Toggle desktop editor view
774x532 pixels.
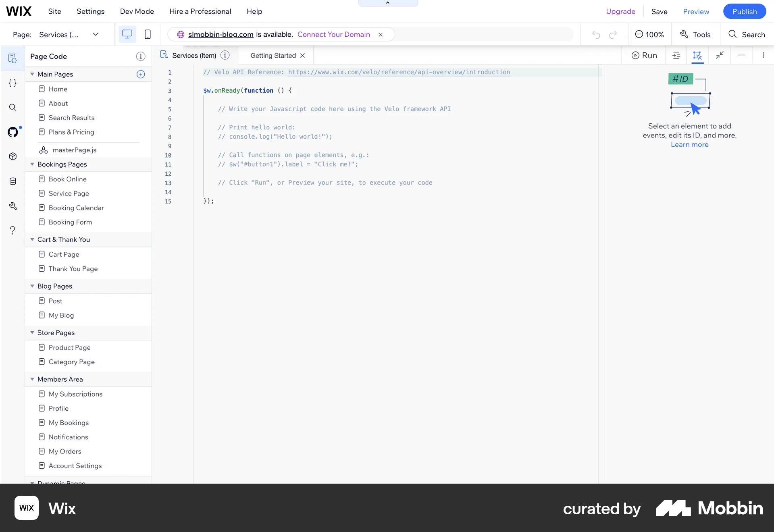(x=127, y=34)
